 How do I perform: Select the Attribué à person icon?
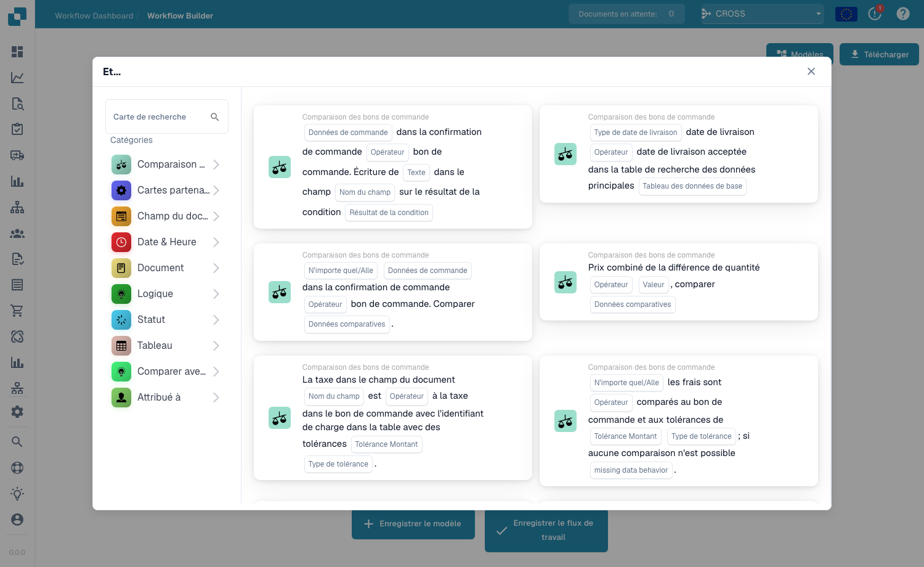coord(121,398)
